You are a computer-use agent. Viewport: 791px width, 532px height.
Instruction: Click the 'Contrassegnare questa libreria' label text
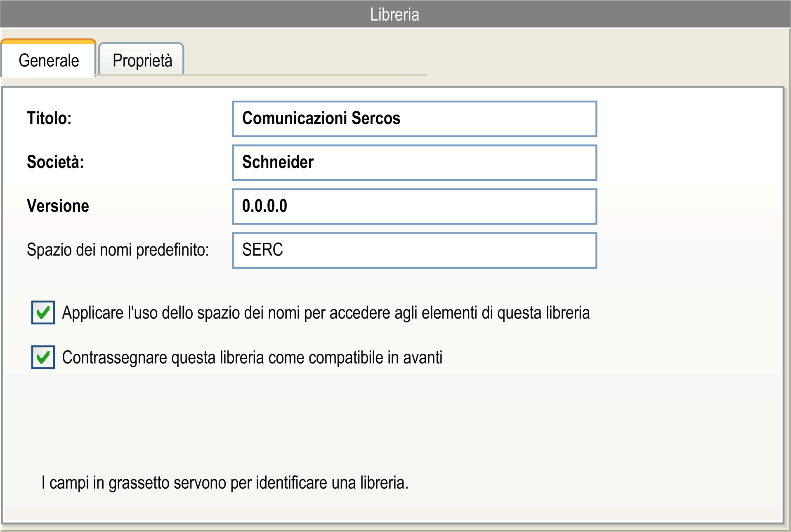[252, 357]
